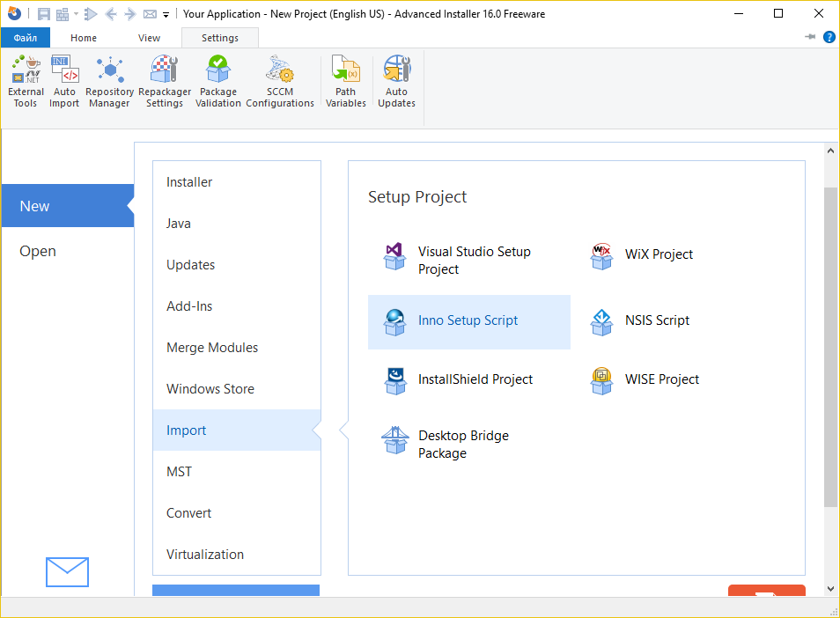Click the help question mark icon
Screen dimensions: 840x618
tap(829, 37)
